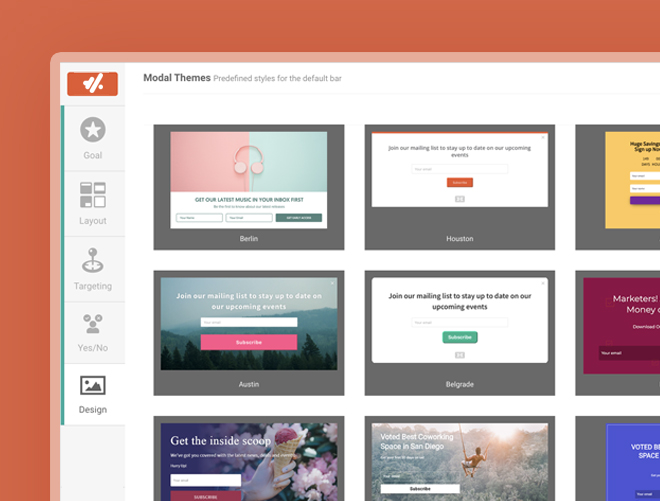
Task: Select the Yes/No people icon
Action: click(x=93, y=324)
